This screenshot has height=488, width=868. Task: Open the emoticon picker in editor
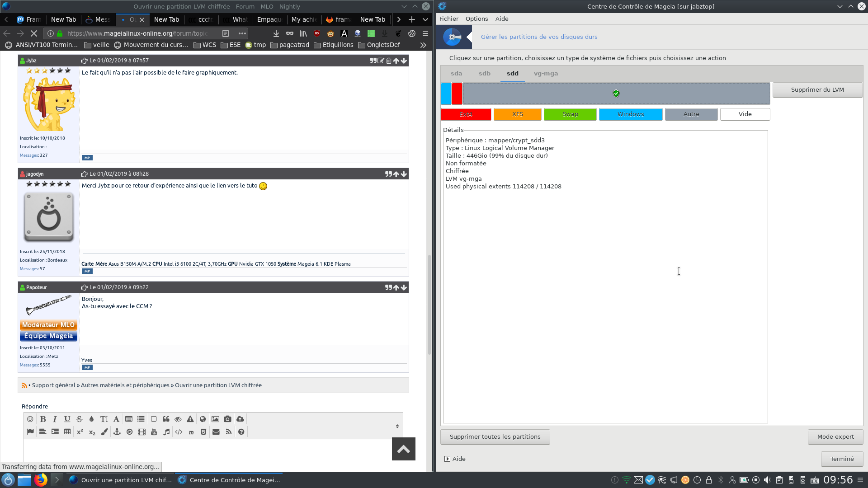point(30,419)
